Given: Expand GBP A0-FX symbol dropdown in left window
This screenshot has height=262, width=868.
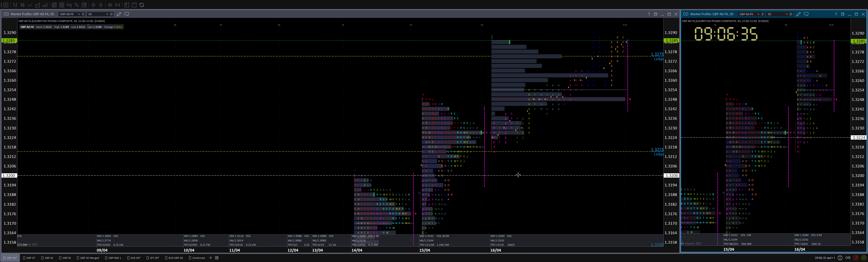Looking at the screenshot, I should [79, 14].
